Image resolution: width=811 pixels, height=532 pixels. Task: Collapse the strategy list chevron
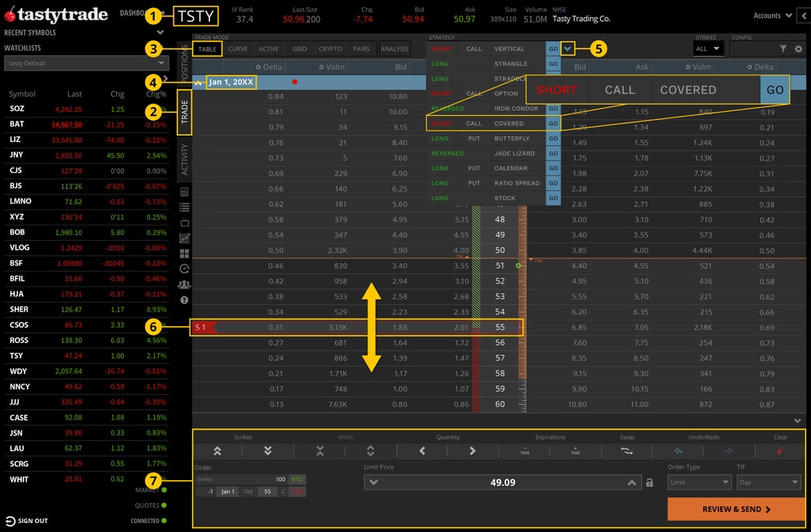568,49
